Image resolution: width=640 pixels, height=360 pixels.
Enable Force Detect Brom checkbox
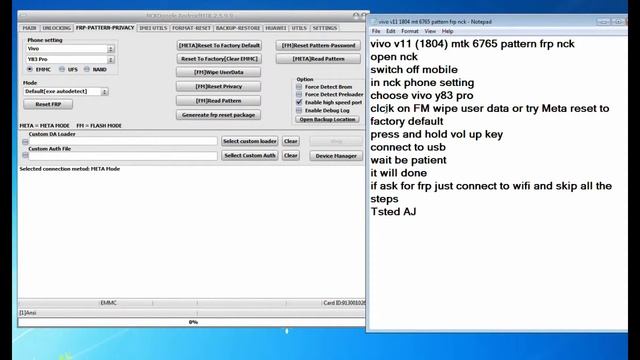pyautogui.click(x=299, y=87)
